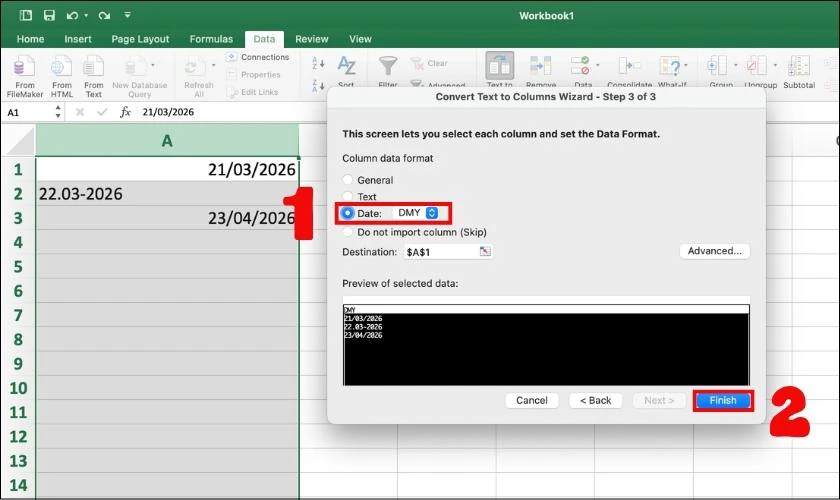Click the destination range picker icon
The image size is (840, 500).
tap(485, 251)
